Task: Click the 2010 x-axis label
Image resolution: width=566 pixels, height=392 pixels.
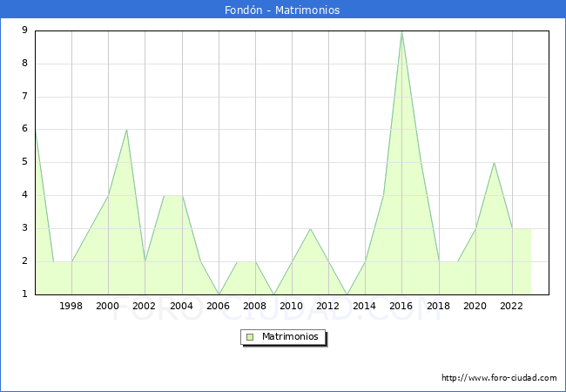Action: tap(292, 306)
